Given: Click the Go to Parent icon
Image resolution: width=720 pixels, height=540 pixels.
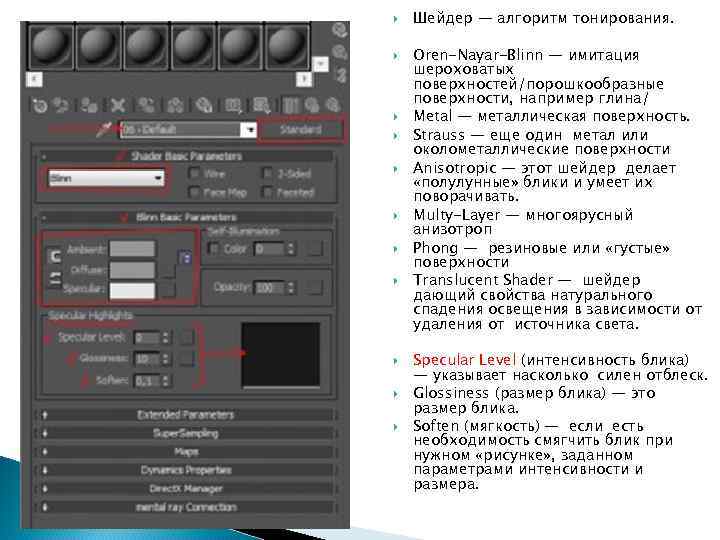Looking at the screenshot, I should (312, 106).
